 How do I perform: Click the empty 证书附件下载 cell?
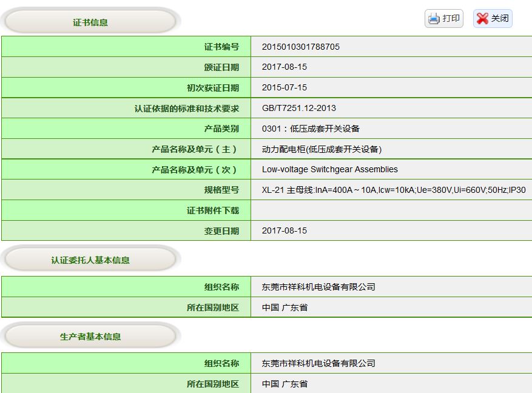pos(391,210)
